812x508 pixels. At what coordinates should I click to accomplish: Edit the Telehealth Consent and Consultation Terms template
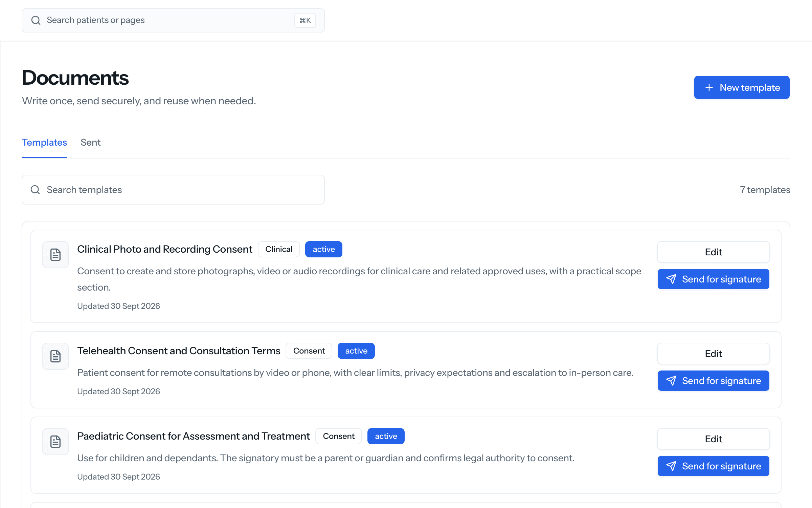[713, 354]
